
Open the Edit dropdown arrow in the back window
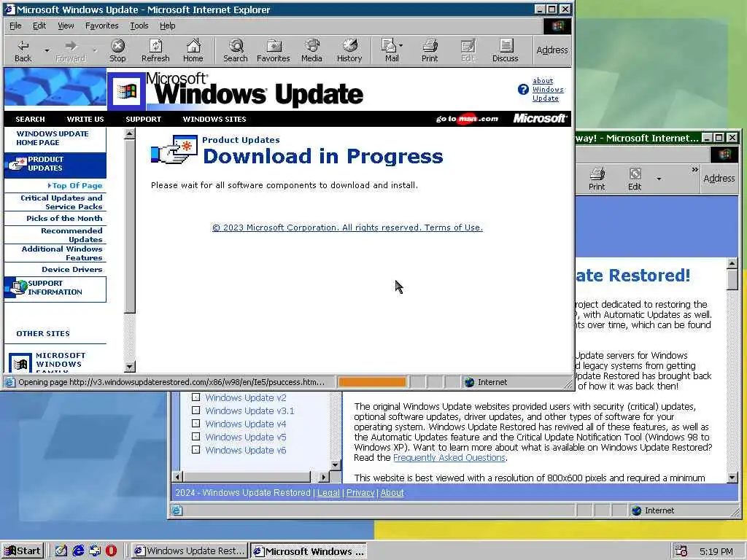pyautogui.click(x=659, y=179)
